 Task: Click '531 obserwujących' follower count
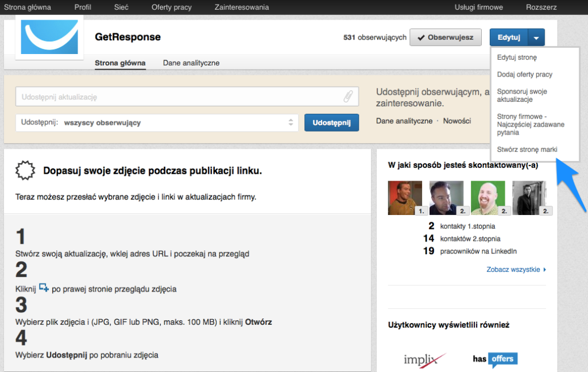374,37
